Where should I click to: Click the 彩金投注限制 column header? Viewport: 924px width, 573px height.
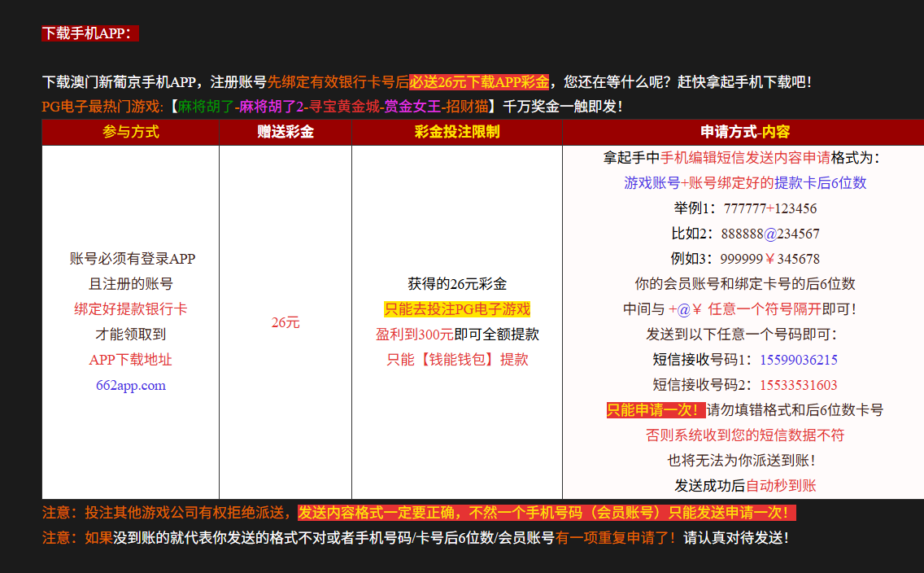point(457,132)
